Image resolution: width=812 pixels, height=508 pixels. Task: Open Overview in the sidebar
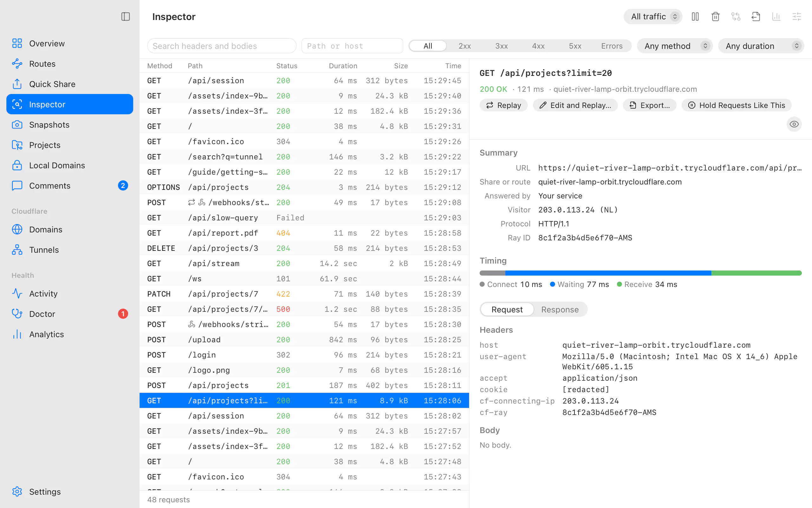(x=70, y=43)
